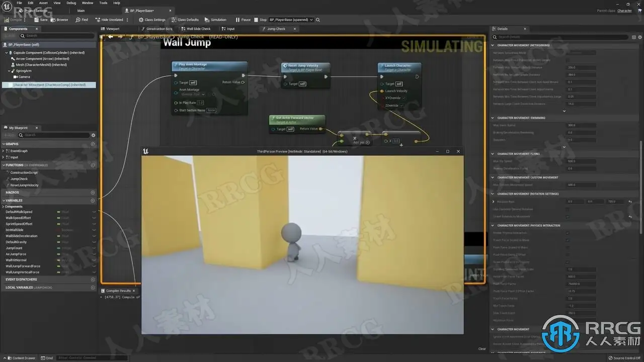Select the WallJumpForwardForce variable
644x362 pixels.
pyautogui.click(x=23, y=266)
